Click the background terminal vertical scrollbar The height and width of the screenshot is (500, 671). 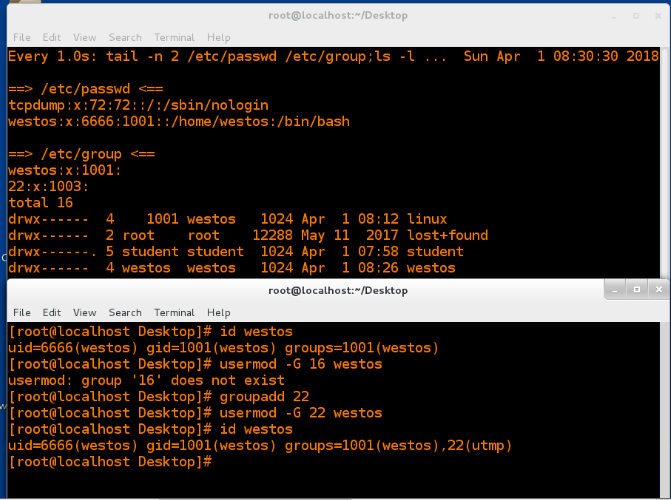click(665, 163)
